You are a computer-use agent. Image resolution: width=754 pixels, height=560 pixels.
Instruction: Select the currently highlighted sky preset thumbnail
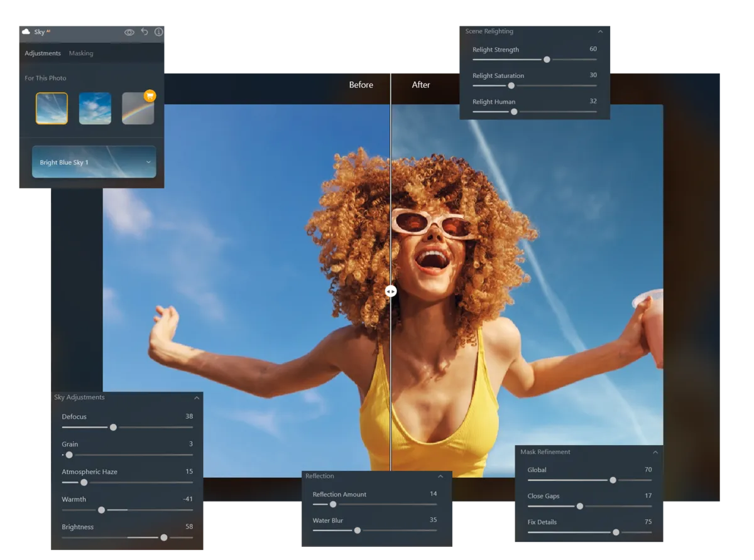click(x=51, y=108)
